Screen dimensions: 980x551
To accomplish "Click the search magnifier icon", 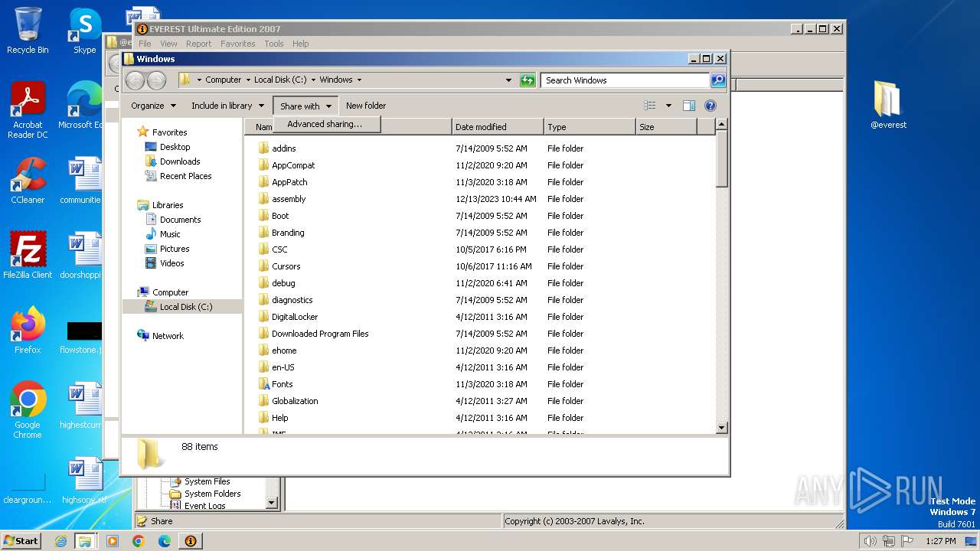I will tap(717, 80).
